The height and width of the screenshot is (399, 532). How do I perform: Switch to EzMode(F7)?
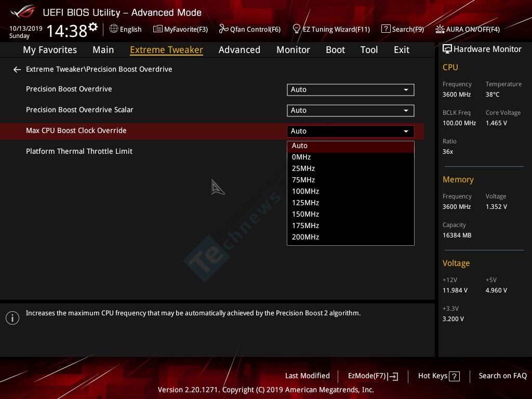[367, 376]
